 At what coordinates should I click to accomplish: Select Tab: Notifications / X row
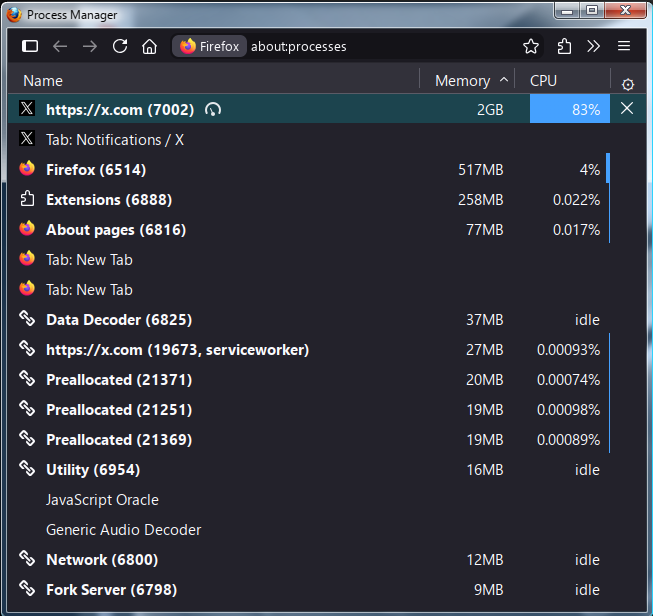point(327,140)
